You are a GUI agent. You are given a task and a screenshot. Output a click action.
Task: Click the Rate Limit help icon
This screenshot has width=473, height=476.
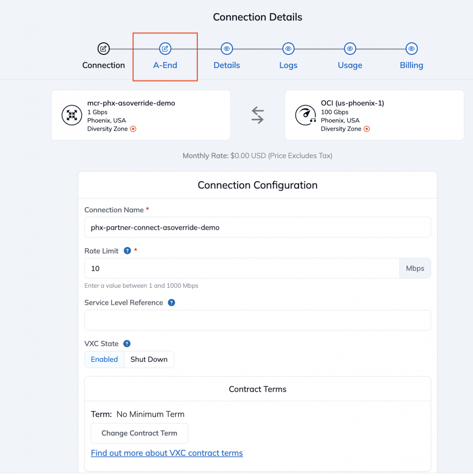point(127,251)
